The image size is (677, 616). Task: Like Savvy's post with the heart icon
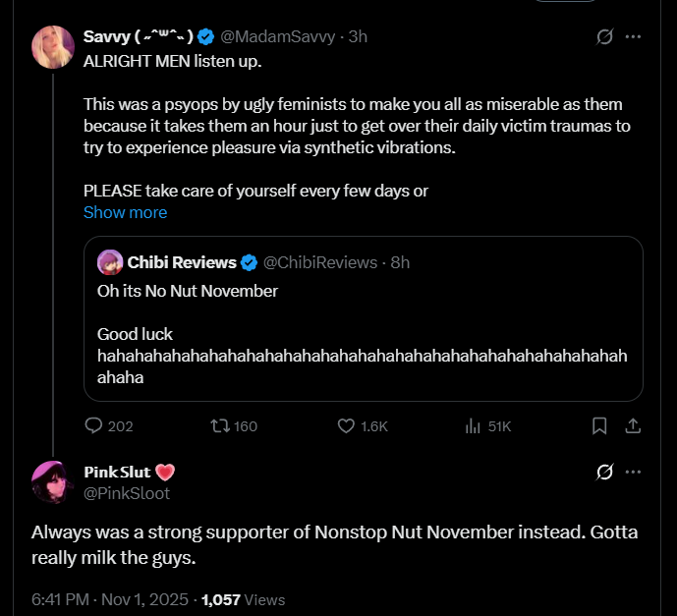tap(346, 425)
